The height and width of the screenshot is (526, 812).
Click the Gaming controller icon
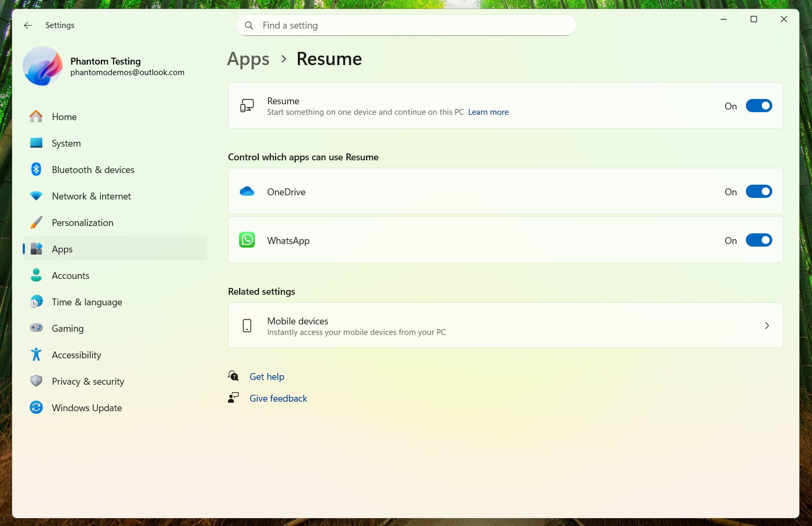[x=36, y=328]
